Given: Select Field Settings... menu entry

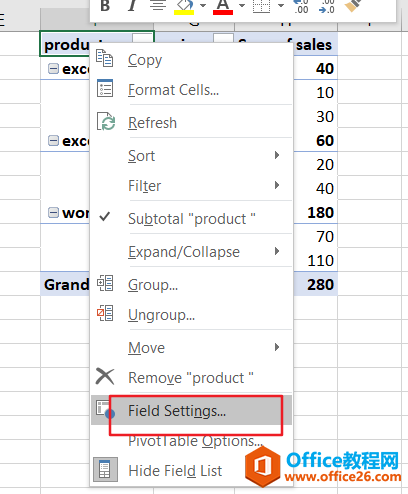Looking at the screenshot, I should 191,411.
